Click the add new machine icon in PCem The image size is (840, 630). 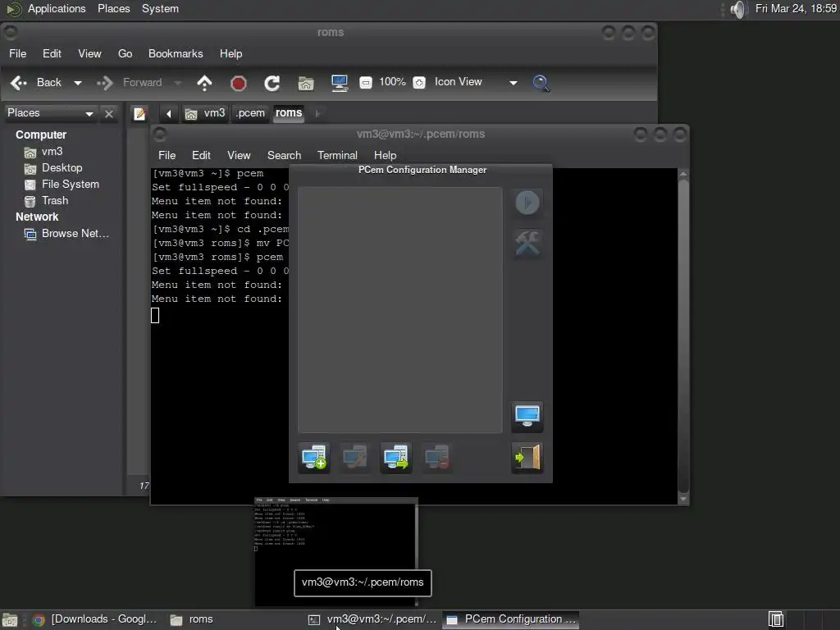coord(314,458)
